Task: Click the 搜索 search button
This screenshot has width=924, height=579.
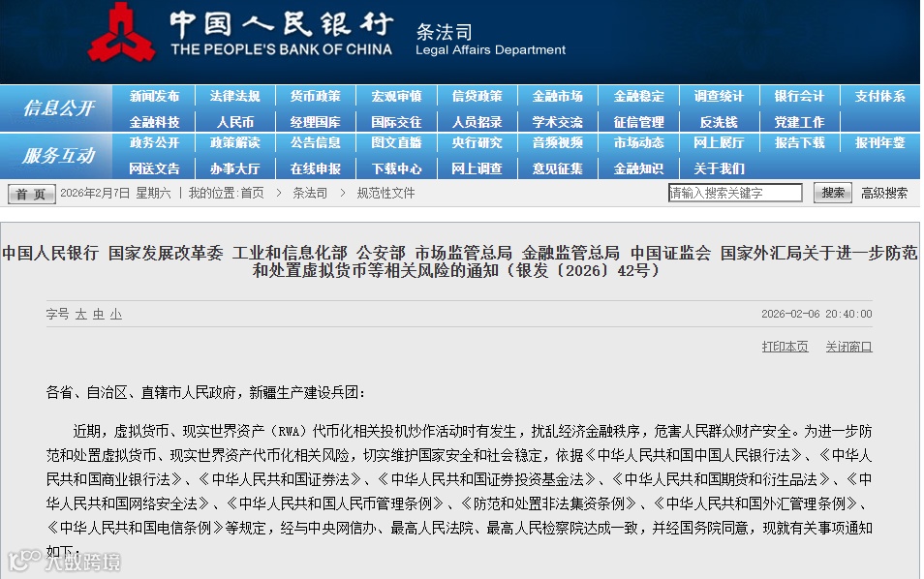Action: [x=833, y=193]
